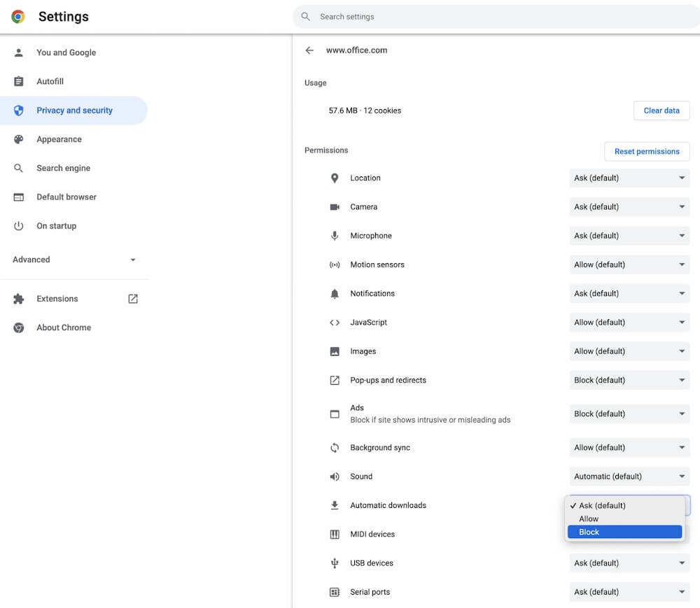Click the Sound speaker icon
The image size is (700, 608).
[x=335, y=476]
